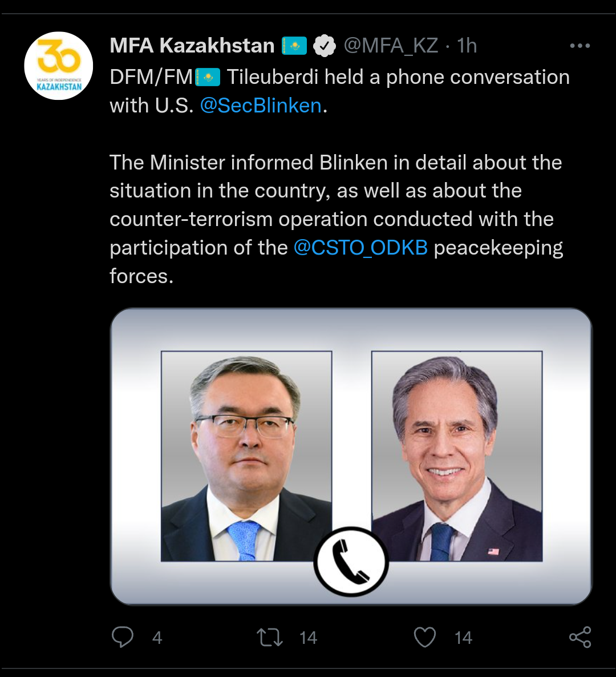This screenshot has width=616, height=677.
Task: Click the reply count showing 4
Action: point(157,638)
